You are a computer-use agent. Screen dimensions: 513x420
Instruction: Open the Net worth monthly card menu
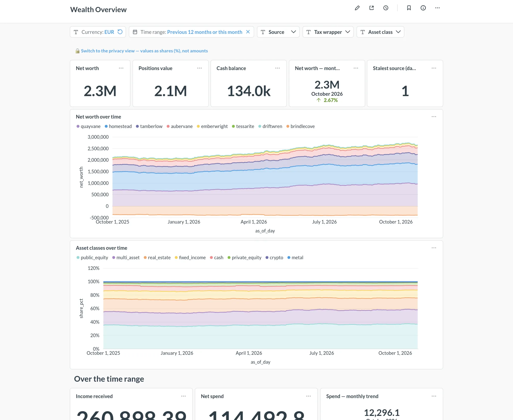(x=356, y=68)
